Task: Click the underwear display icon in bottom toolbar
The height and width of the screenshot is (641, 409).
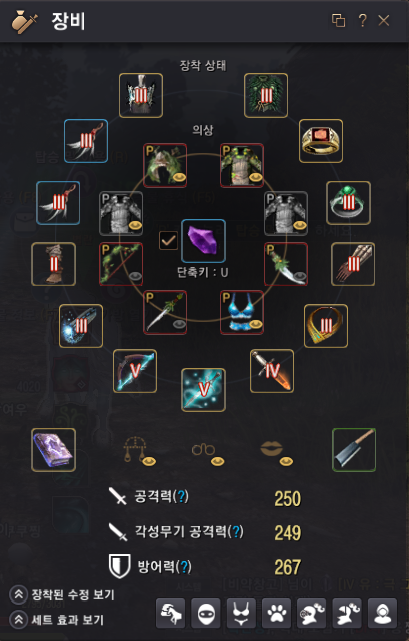Action: (241, 613)
